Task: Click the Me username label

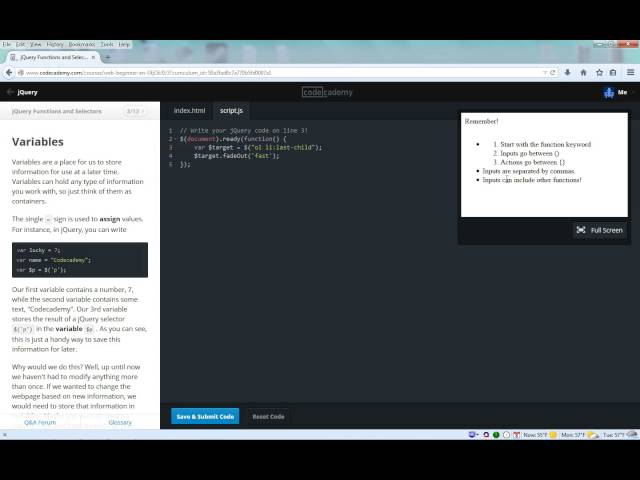Action: [x=622, y=92]
